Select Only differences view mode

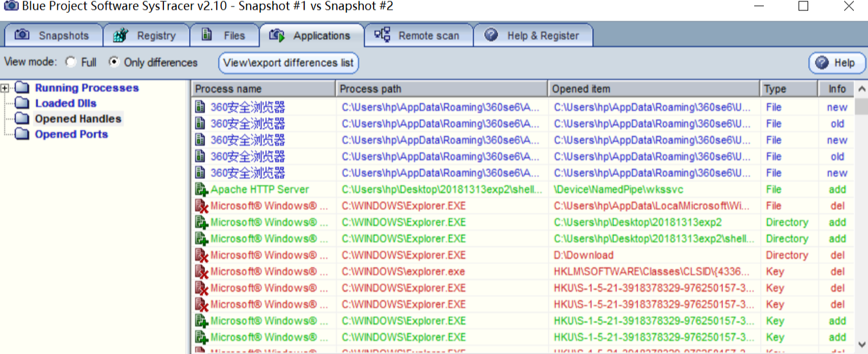[x=114, y=62]
